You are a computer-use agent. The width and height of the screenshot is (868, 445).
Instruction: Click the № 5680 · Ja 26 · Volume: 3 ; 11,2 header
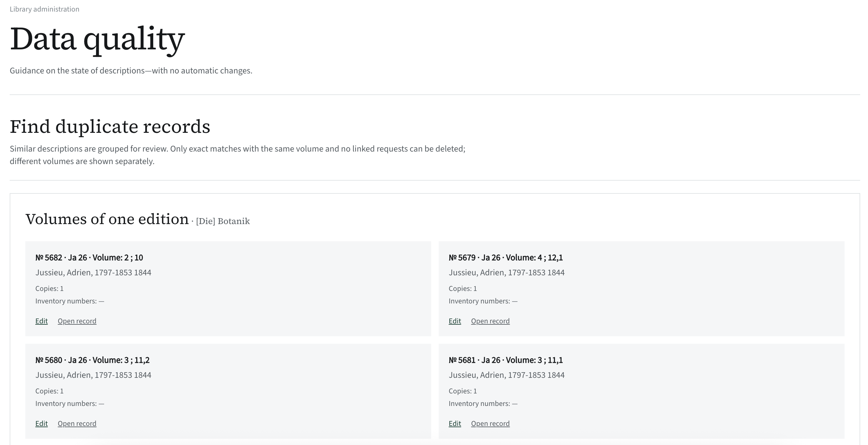[x=92, y=360]
